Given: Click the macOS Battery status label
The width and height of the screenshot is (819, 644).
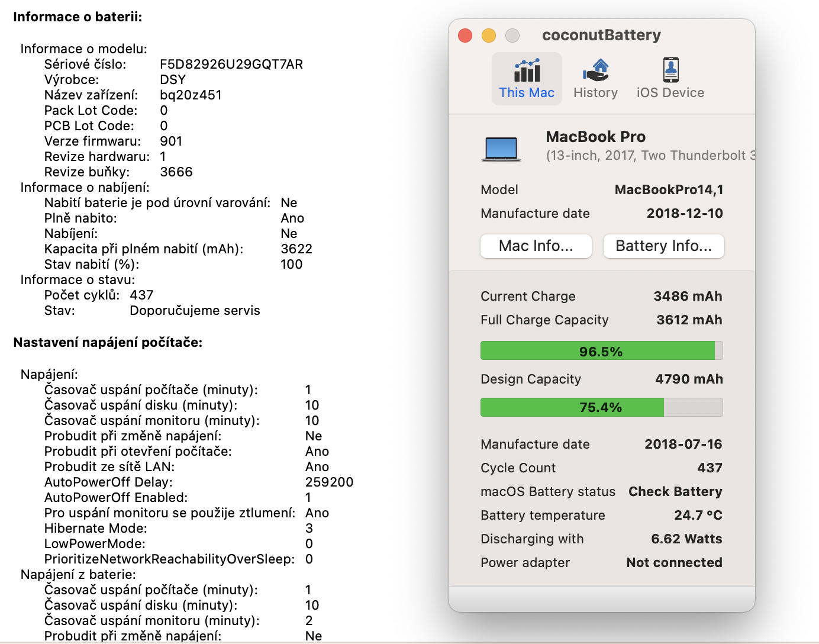Looking at the screenshot, I should coord(548,491).
